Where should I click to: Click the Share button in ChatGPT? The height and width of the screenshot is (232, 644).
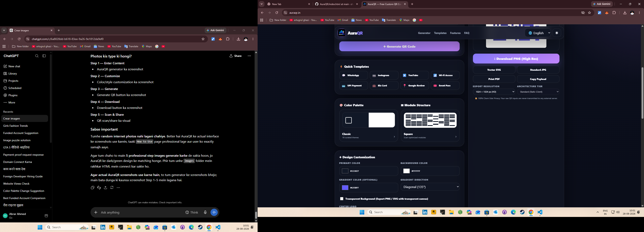click(235, 56)
